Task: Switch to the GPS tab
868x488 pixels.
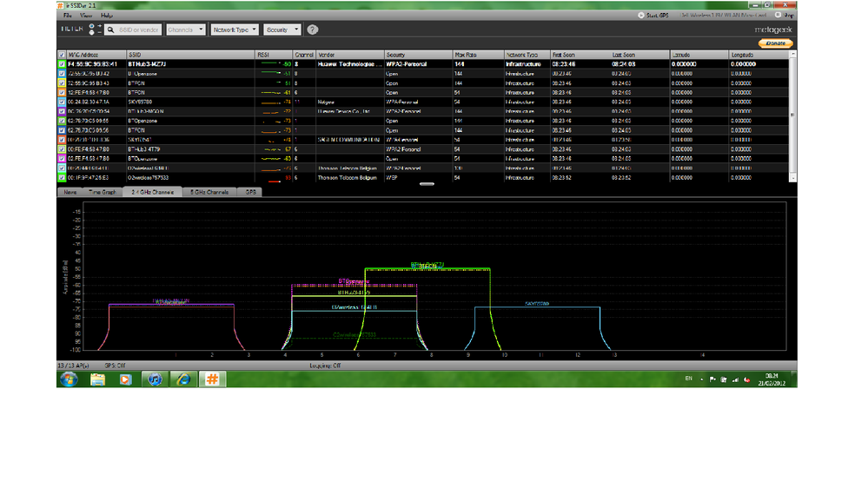Action: 251,192
